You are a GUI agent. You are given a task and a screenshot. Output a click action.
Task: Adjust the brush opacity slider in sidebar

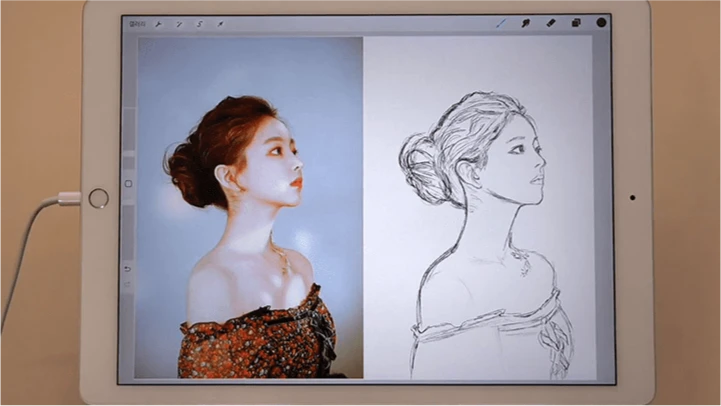point(129,233)
